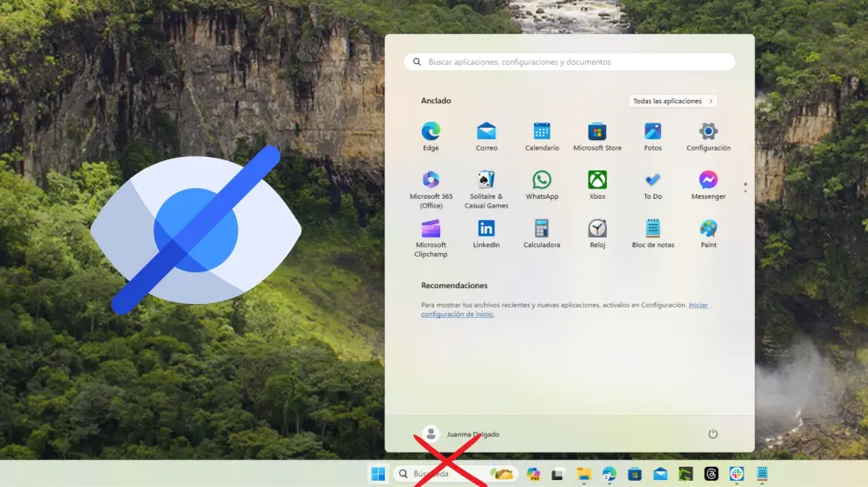Open File Explorer from the taskbar
The height and width of the screenshot is (487, 868).
pyautogui.click(x=583, y=474)
